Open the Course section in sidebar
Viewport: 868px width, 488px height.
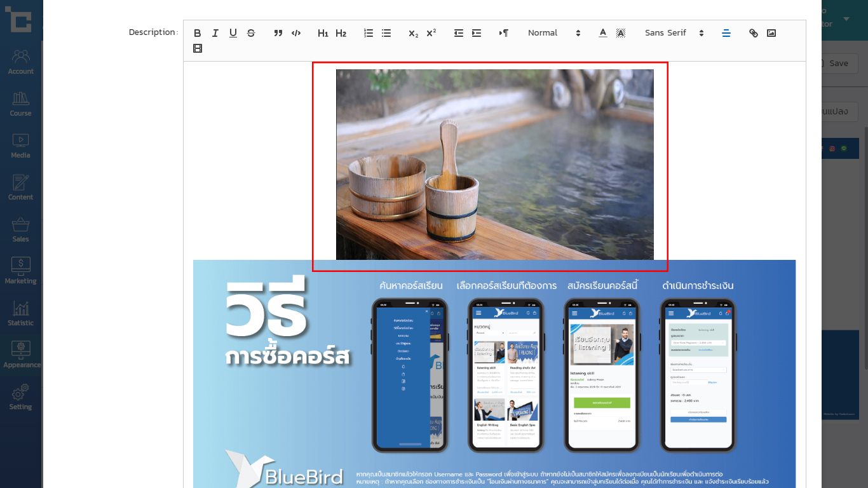click(20, 104)
